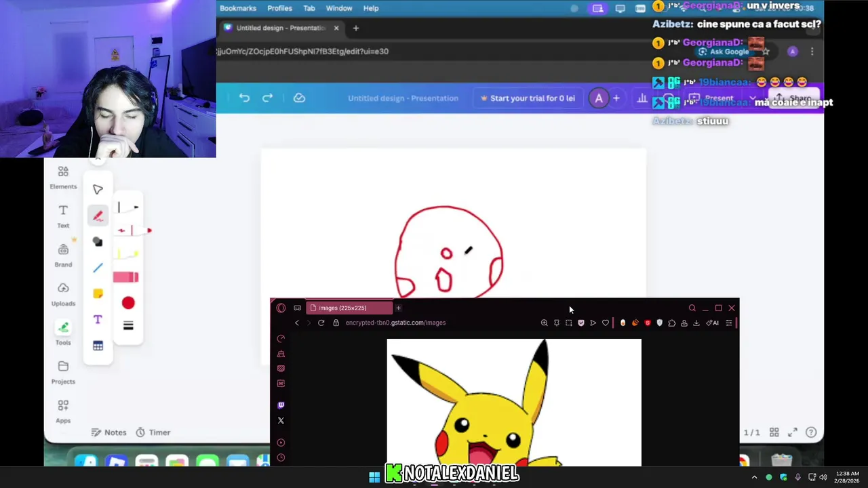Open Twitch in Opera sidebar
868x488 pixels.
point(281,405)
